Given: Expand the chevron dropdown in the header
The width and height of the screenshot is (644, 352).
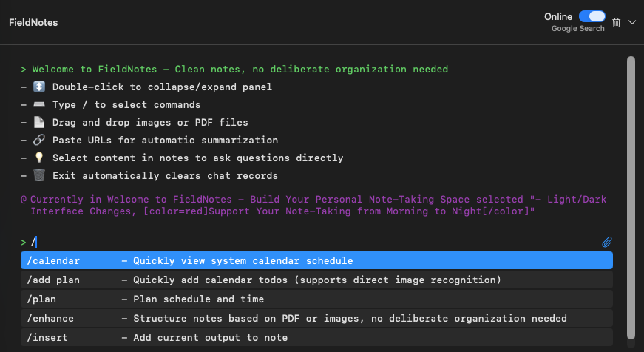Looking at the screenshot, I should tap(632, 23).
